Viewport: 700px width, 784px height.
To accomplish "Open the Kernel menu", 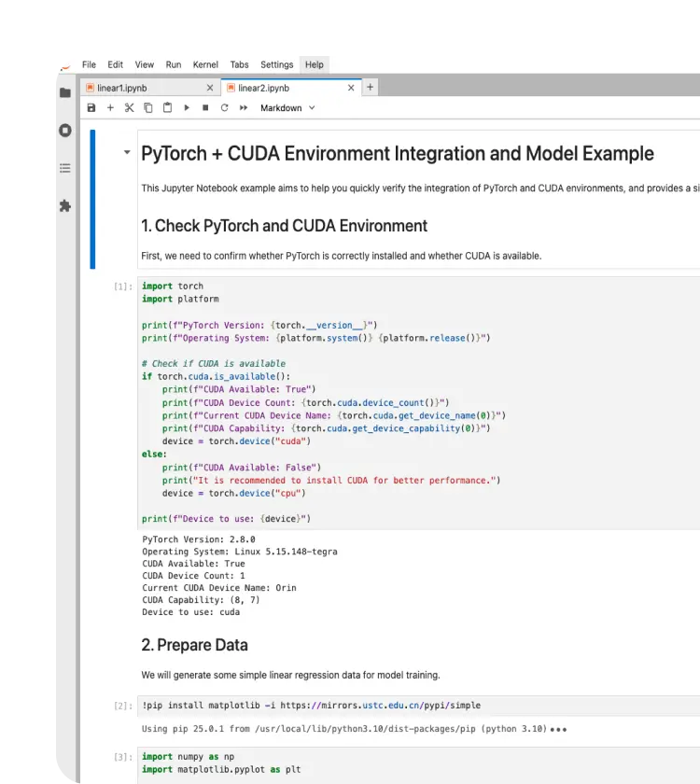I will pos(205,64).
